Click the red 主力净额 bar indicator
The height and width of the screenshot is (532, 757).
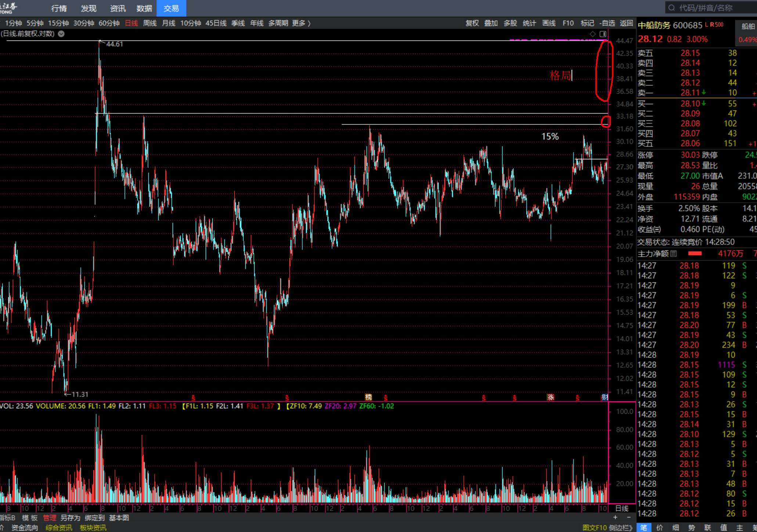[x=695, y=254]
